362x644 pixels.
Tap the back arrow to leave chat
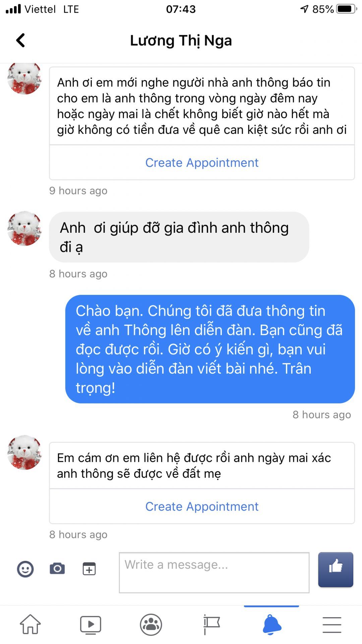point(20,40)
